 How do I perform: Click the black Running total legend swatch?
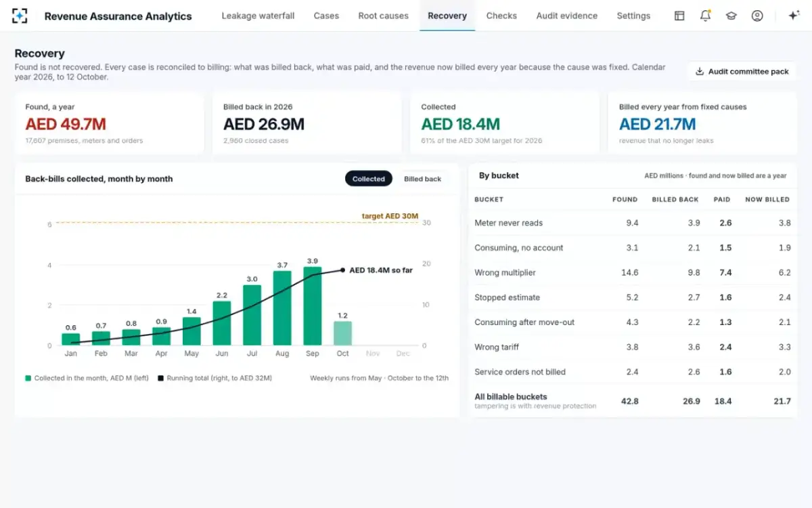(160, 378)
